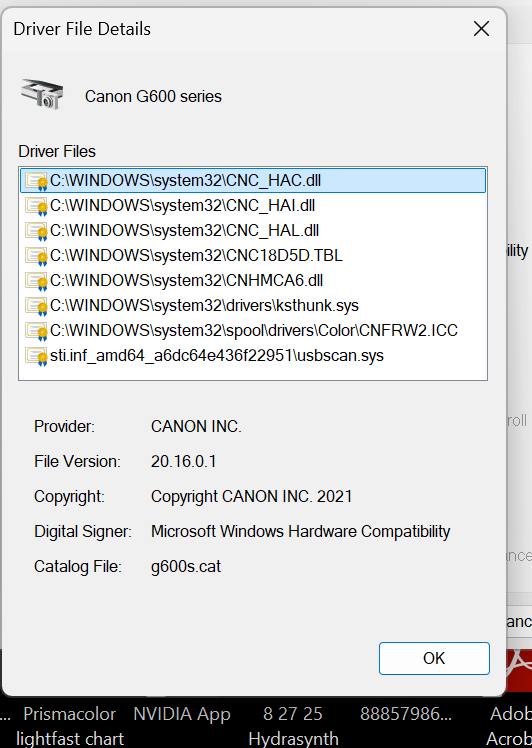The height and width of the screenshot is (748, 532).
Task: Click certificate icon beside CNC_HAC.dll
Action: click(37, 181)
